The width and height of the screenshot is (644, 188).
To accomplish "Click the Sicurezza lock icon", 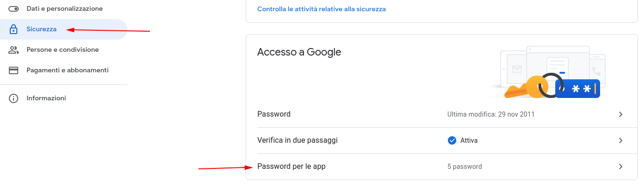I will 14,29.
